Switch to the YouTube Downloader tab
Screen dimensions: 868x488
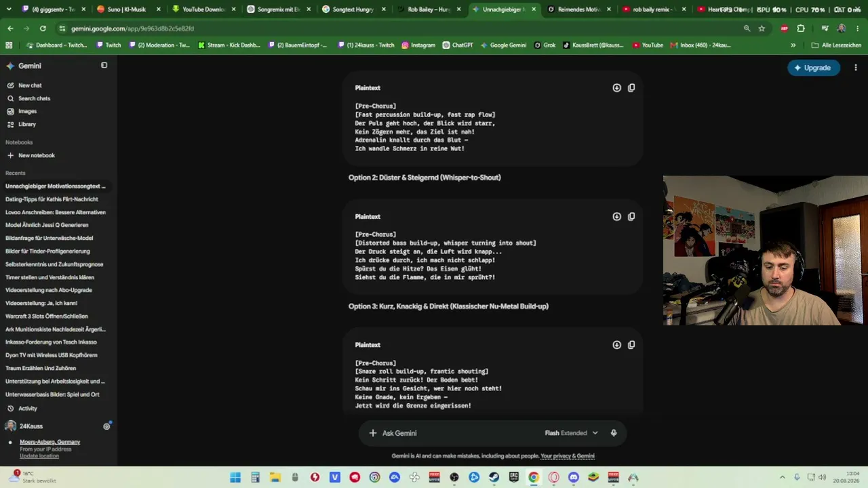tap(203, 9)
